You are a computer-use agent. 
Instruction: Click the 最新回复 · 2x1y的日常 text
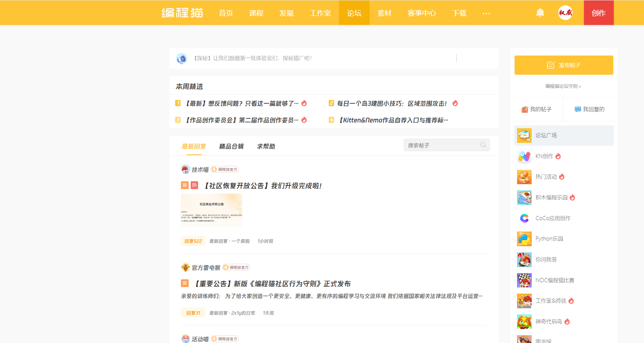click(x=232, y=313)
